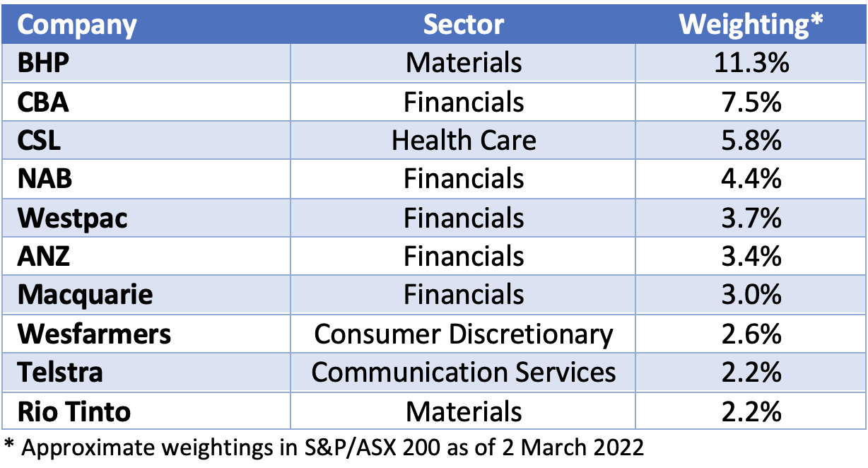Click the 11.3% weighting value
868x468 pixels.
pyautogui.click(x=751, y=63)
